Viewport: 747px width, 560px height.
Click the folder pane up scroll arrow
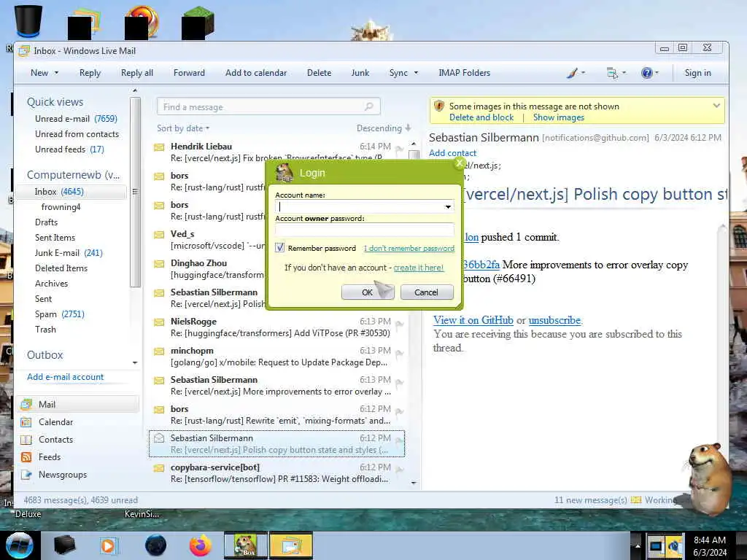(135, 90)
